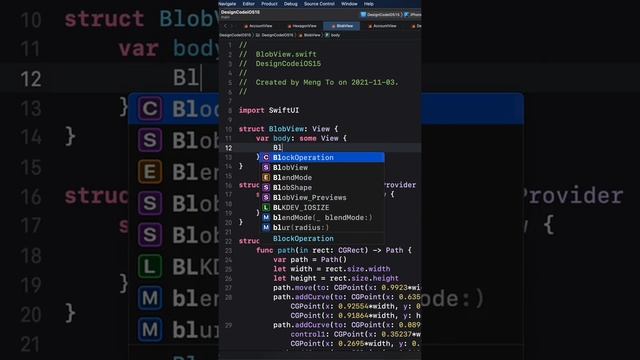
Task: Go back with the editor history arrow
Action: (x=225, y=26)
